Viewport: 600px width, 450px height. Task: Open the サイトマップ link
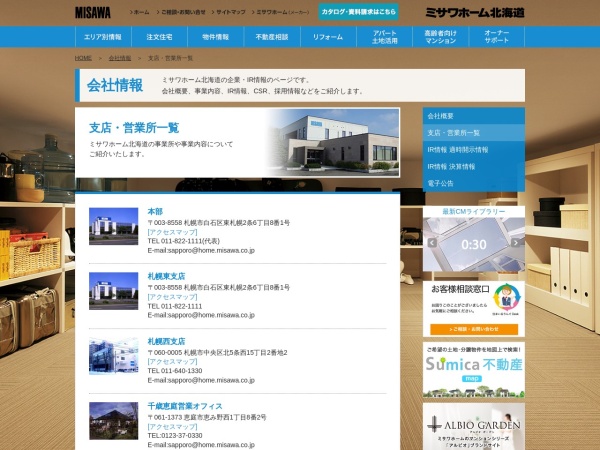(x=229, y=12)
